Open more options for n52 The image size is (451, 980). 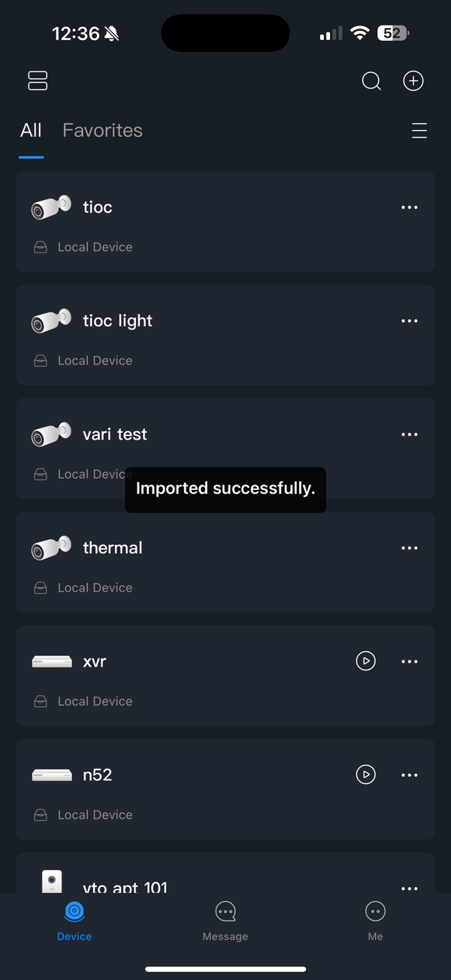tap(409, 775)
